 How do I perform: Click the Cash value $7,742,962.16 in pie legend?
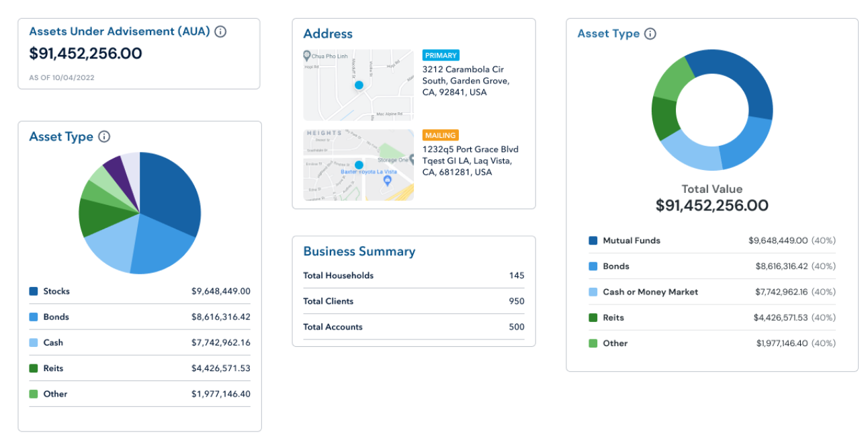point(221,342)
